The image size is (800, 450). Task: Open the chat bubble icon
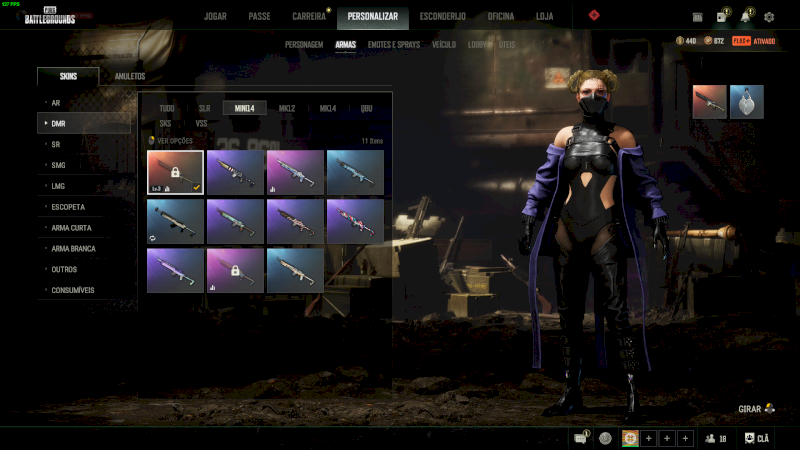(x=580, y=438)
